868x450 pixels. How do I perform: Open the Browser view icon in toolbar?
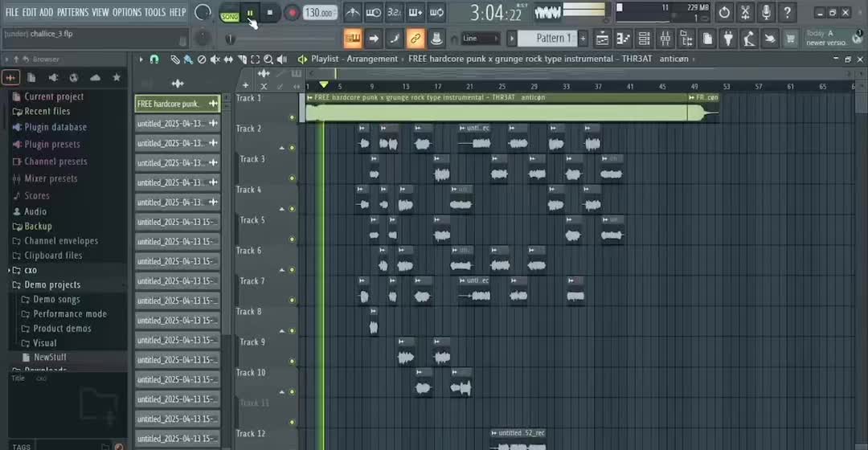686,39
